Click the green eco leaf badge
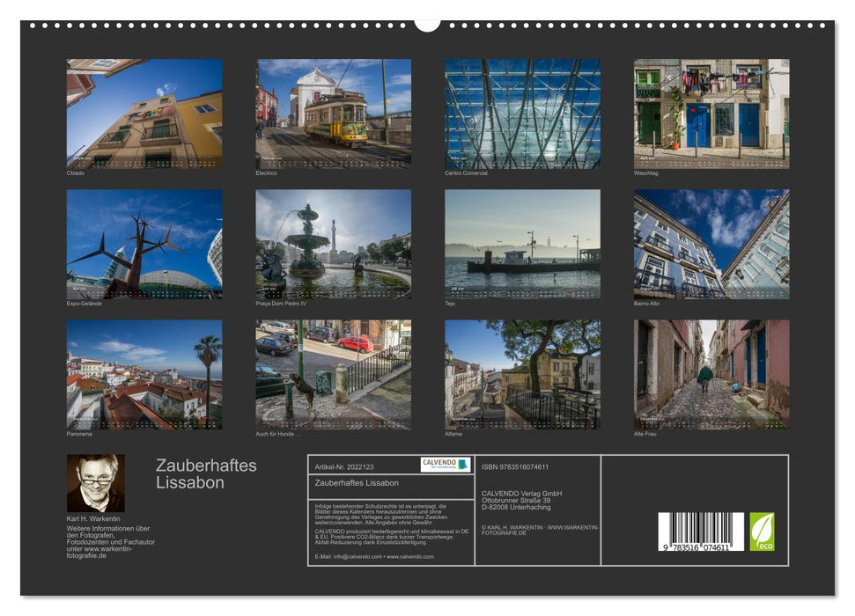The image size is (855, 616). click(x=763, y=532)
